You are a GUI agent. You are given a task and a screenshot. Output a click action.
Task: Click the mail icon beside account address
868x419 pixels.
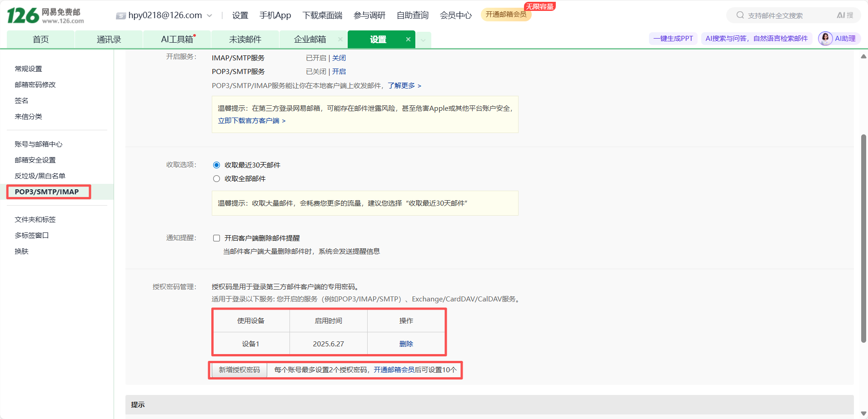click(120, 16)
